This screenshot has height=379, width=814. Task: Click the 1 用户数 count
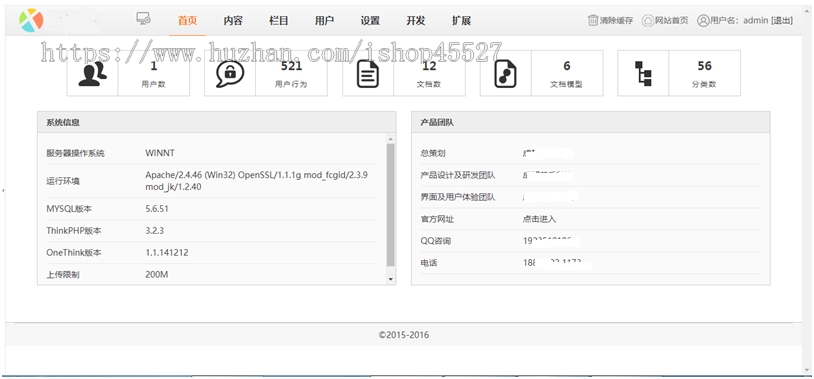point(154,66)
